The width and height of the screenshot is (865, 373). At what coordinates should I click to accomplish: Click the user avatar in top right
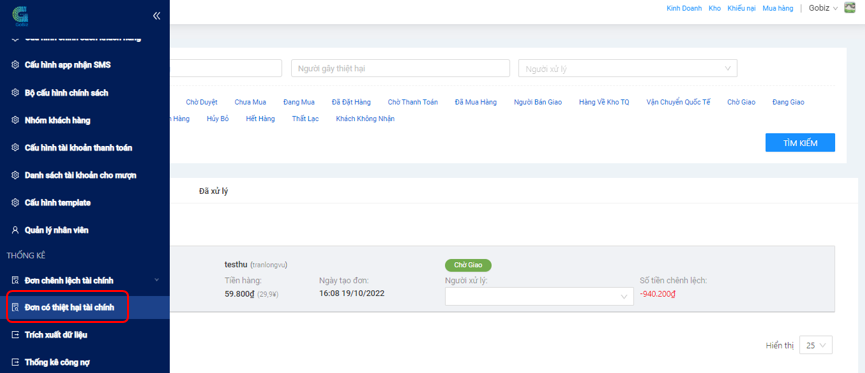(x=850, y=8)
